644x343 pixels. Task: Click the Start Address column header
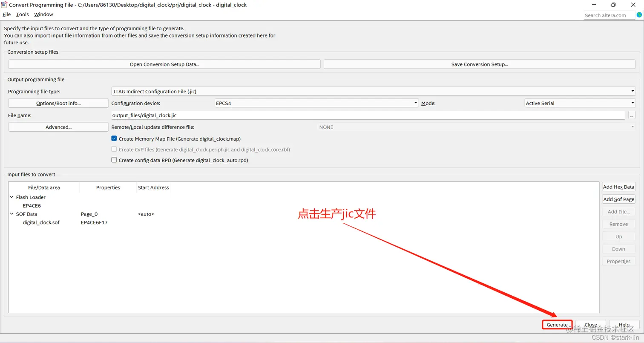point(153,187)
